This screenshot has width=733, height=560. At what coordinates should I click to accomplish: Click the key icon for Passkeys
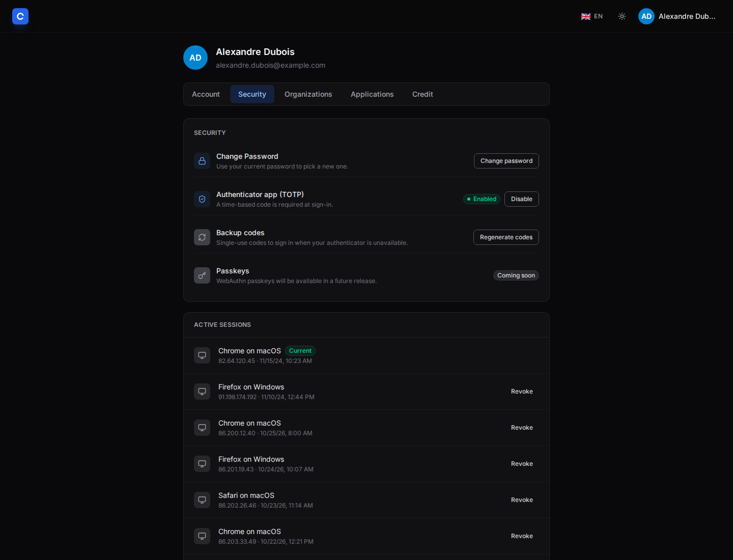tap(202, 275)
